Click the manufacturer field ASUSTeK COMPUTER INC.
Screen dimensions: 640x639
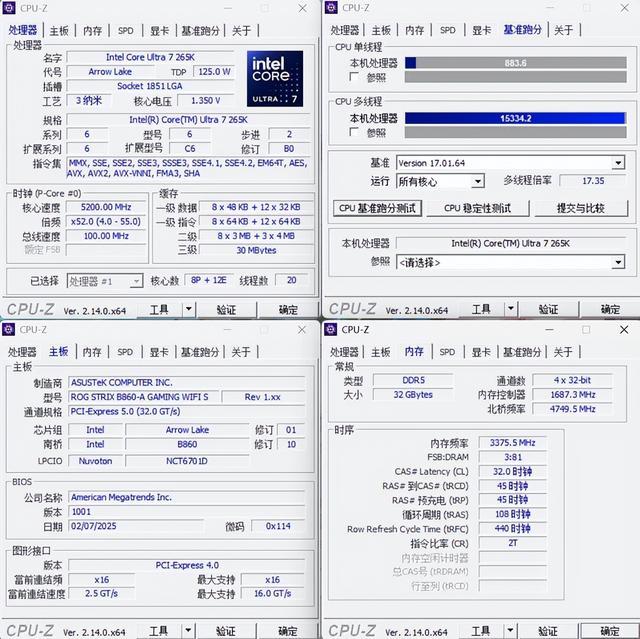[x=187, y=382]
